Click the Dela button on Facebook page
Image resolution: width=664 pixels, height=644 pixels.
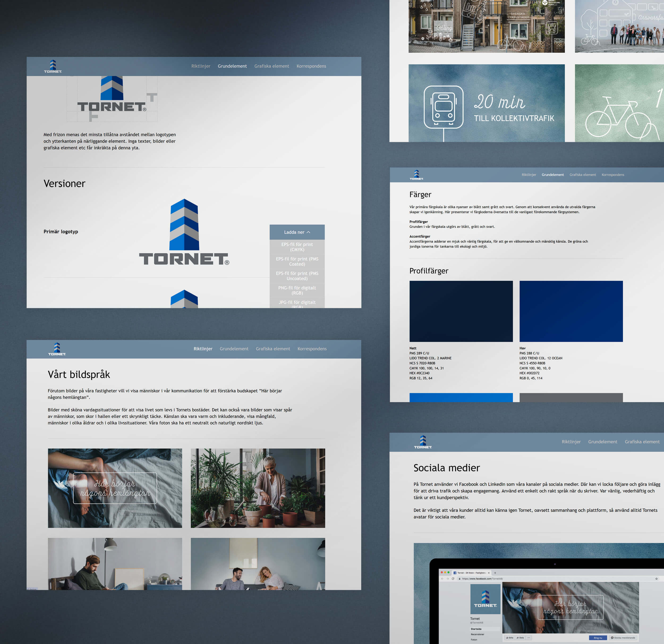click(520, 638)
